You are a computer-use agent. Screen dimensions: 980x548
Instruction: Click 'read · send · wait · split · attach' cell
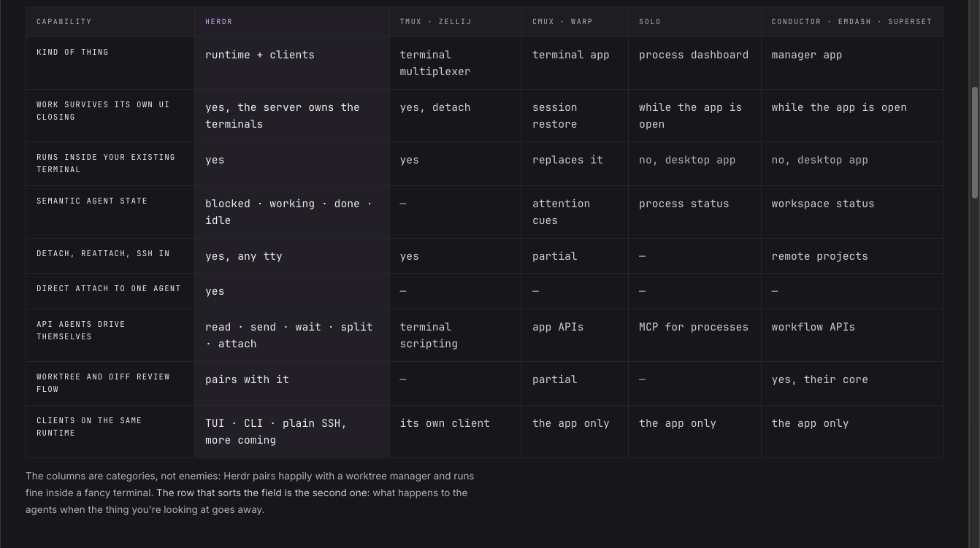coord(291,336)
